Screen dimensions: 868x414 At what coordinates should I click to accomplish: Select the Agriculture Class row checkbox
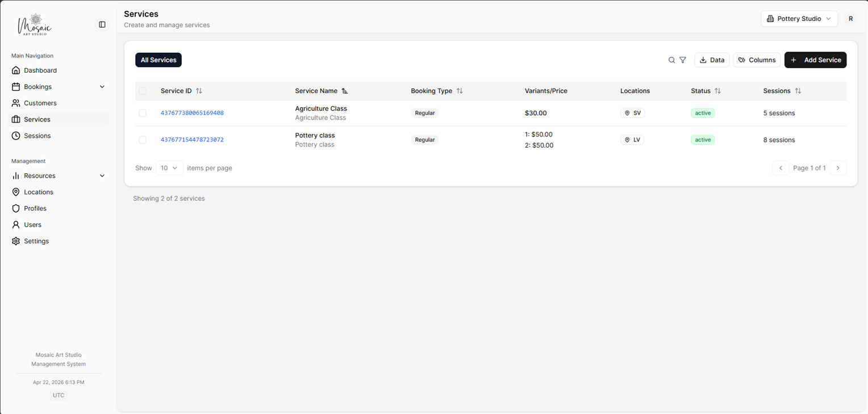(143, 113)
